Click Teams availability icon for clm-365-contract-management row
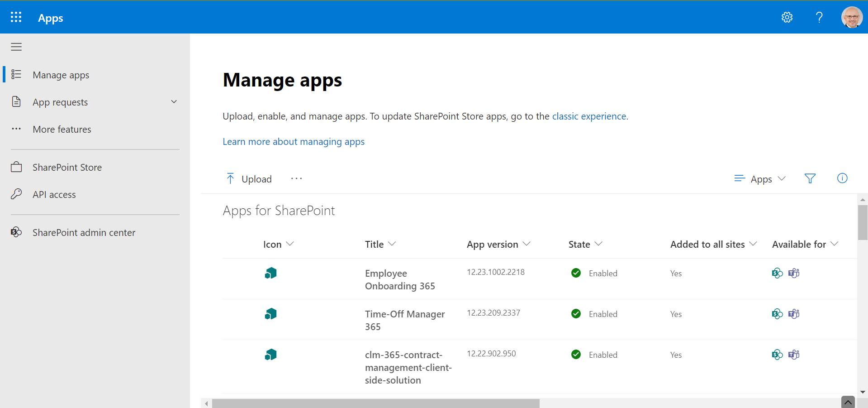Image resolution: width=868 pixels, height=408 pixels. (x=794, y=355)
